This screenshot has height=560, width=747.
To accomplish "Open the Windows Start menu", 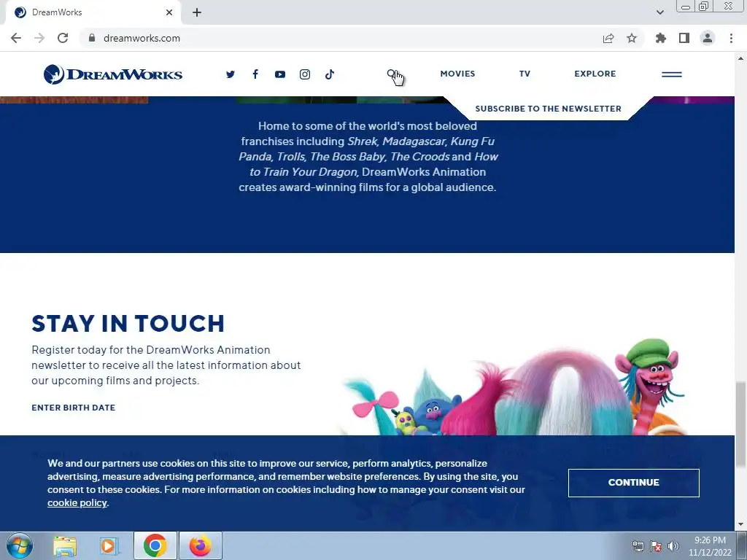I will [x=20, y=545].
